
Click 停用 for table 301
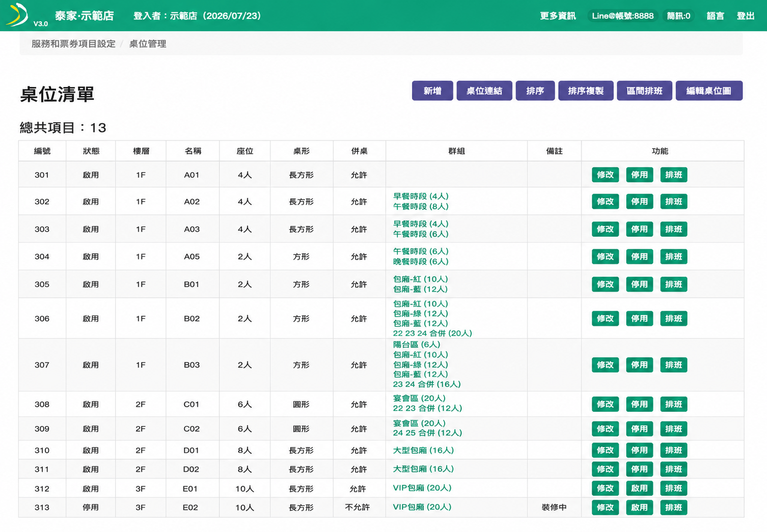click(639, 175)
